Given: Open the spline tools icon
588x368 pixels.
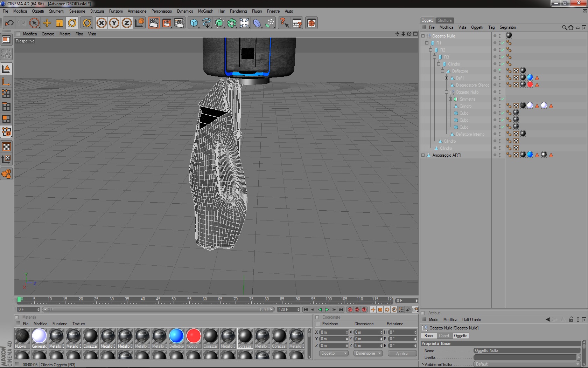Looking at the screenshot, I should (x=206, y=23).
